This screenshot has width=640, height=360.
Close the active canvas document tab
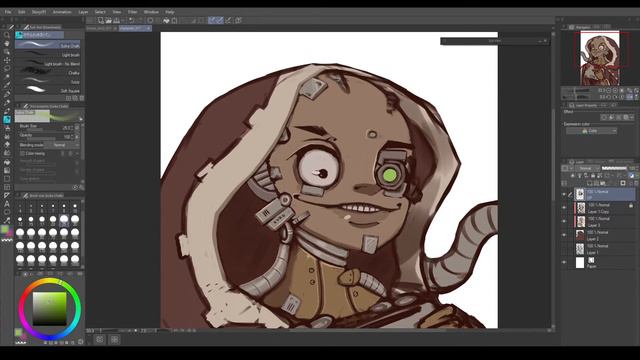pyautogui.click(x=148, y=29)
